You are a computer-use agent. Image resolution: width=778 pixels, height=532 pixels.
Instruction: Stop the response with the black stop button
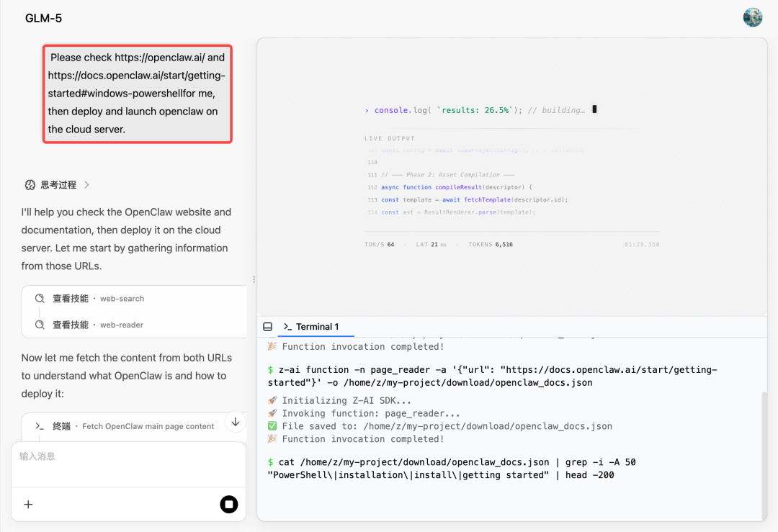pyautogui.click(x=228, y=505)
